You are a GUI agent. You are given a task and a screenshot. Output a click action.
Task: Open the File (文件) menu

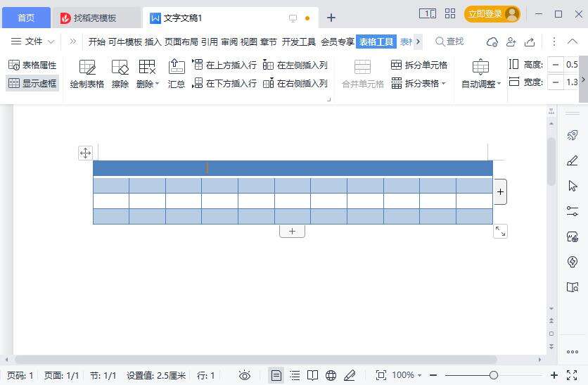(32, 42)
